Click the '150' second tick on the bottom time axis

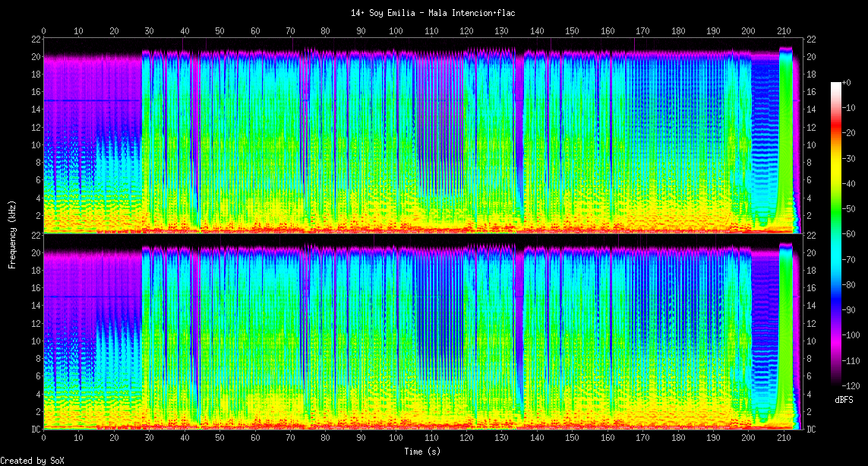click(572, 439)
